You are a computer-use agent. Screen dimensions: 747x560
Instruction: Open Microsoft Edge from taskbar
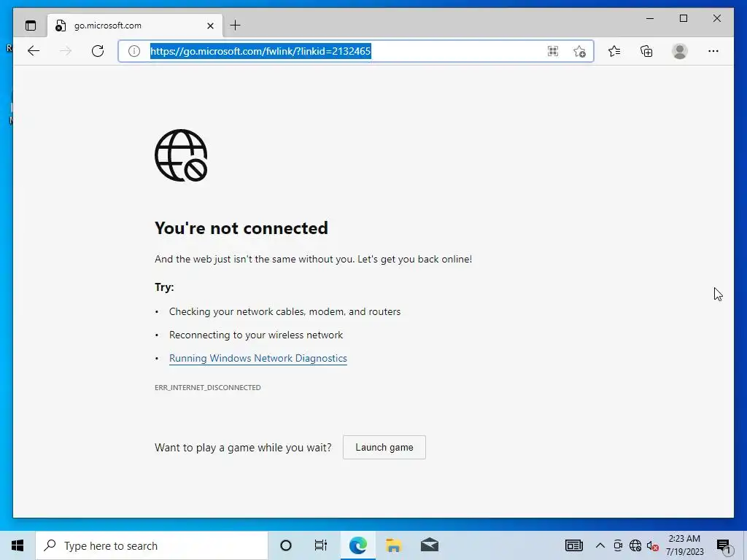357,545
